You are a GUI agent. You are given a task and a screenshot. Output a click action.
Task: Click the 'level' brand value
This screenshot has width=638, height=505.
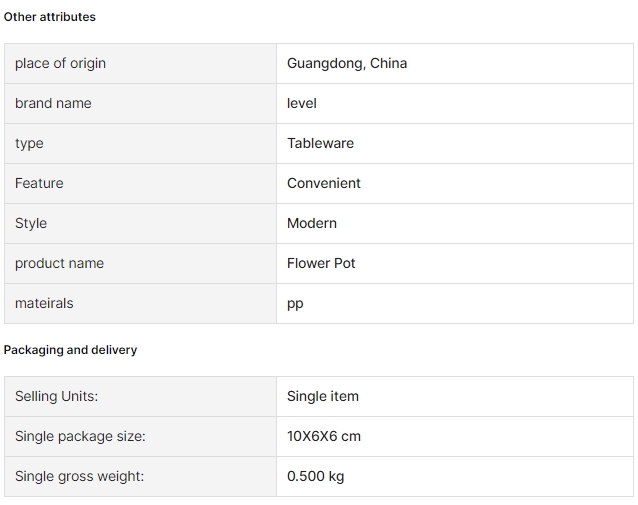click(302, 103)
